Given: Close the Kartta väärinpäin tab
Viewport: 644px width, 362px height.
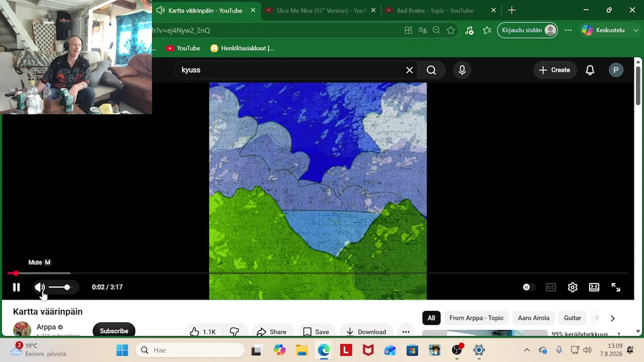Looking at the screenshot, I should pos(253,11).
